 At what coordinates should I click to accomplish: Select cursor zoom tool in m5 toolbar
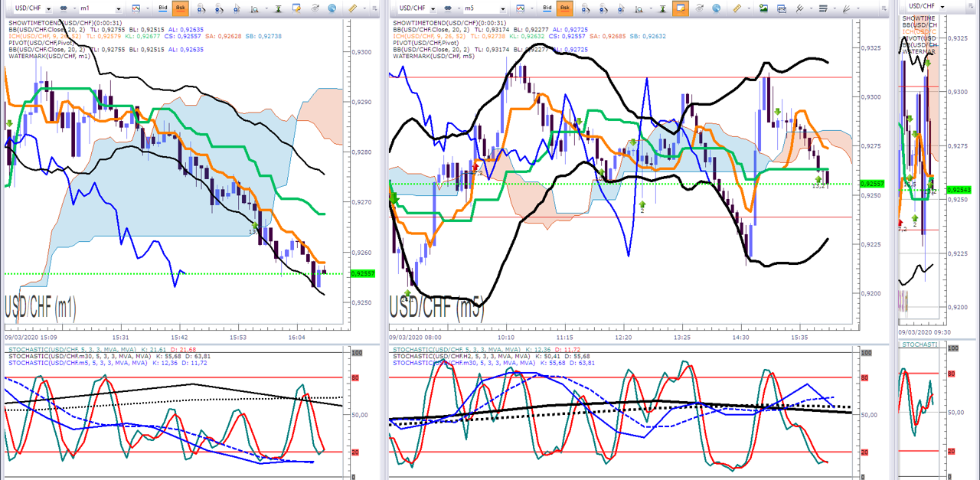622,8
